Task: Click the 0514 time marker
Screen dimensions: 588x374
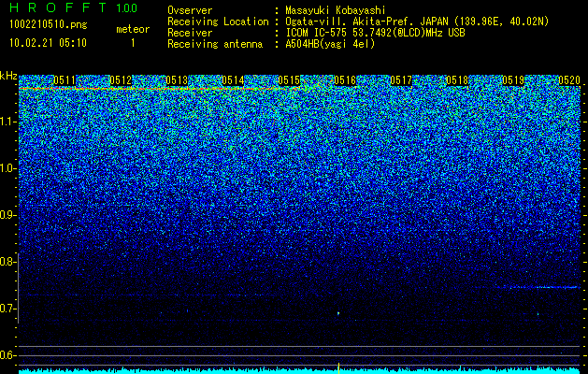Action: (x=233, y=80)
